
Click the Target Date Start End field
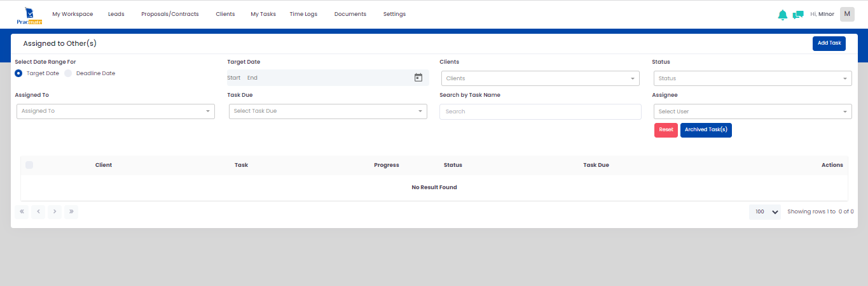[328, 78]
